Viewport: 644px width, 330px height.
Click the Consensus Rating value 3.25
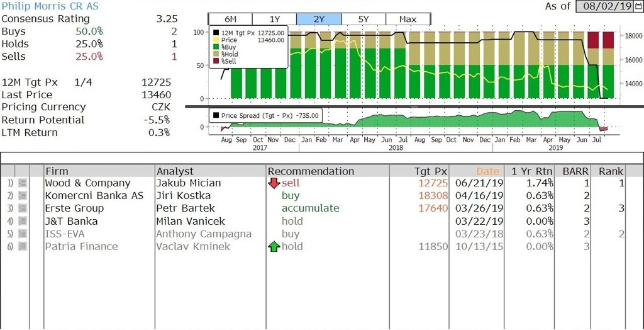pyautogui.click(x=166, y=19)
